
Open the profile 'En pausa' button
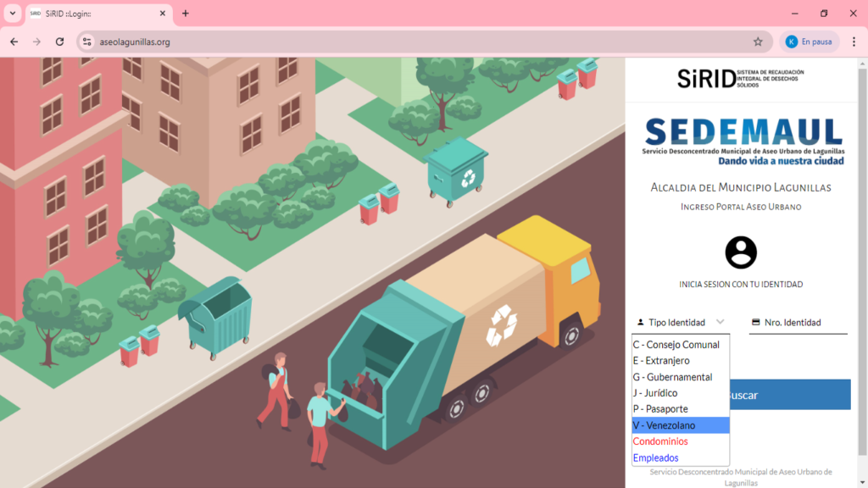click(809, 42)
